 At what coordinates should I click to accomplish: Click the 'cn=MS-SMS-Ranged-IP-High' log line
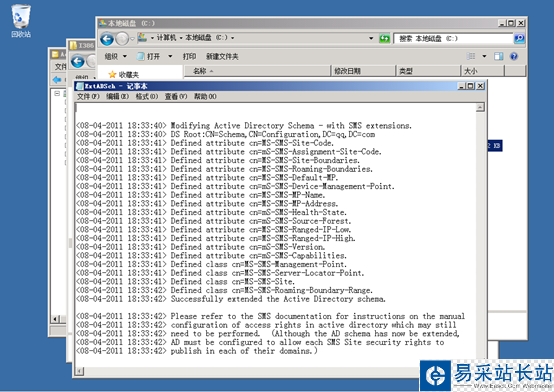point(216,238)
